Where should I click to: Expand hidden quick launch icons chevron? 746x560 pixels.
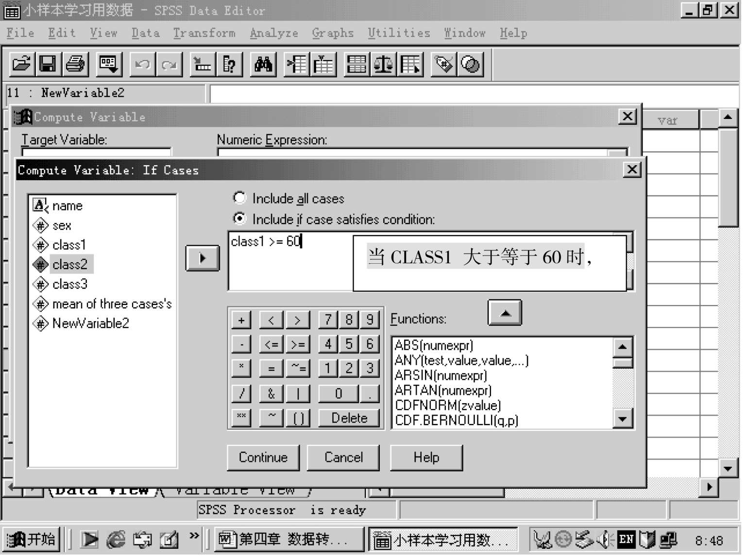point(194,536)
